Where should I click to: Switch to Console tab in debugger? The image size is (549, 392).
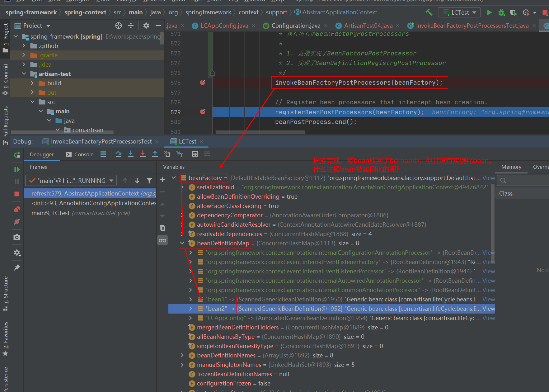[80, 154]
